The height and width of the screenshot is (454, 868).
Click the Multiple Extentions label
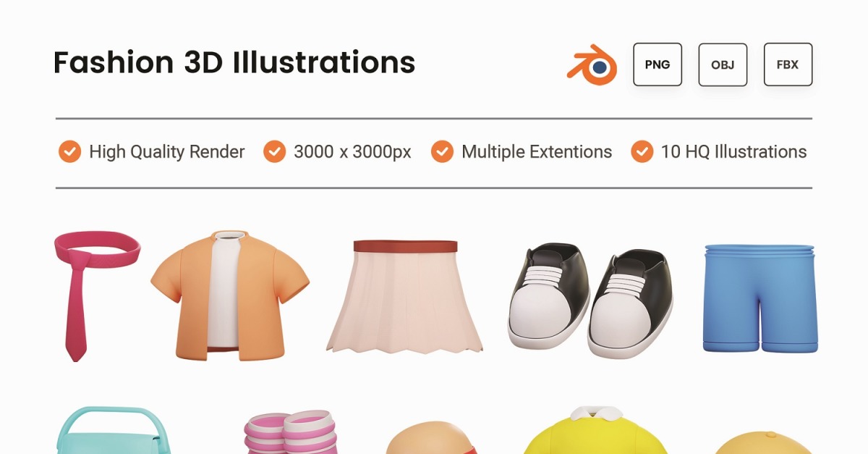tap(537, 152)
